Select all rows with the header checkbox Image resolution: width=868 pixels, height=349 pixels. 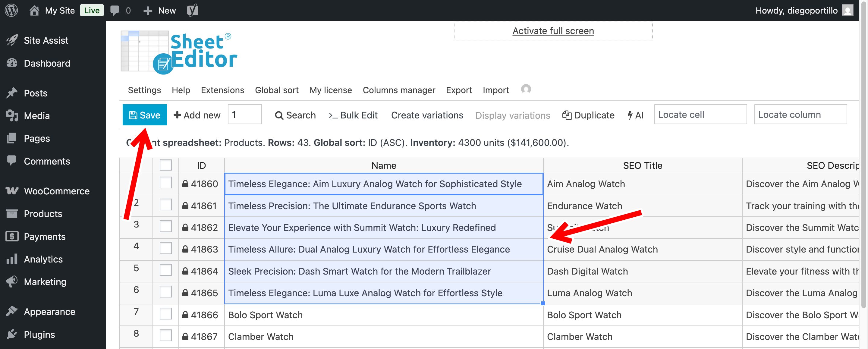pyautogui.click(x=165, y=165)
